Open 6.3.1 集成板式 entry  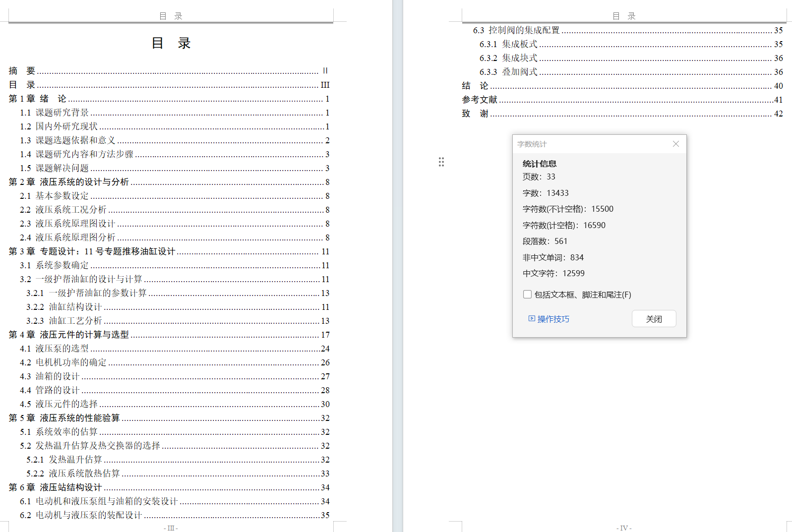[x=631, y=44]
